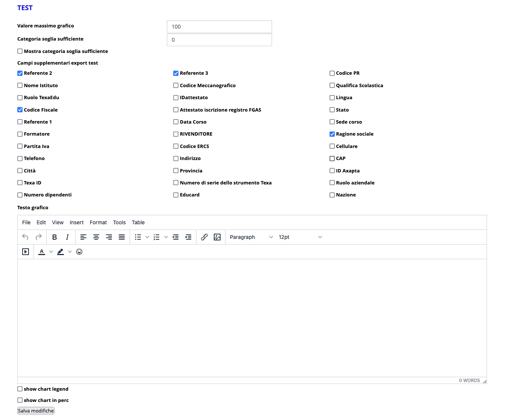Click the Bold formatting icon
508x420 pixels.
click(x=54, y=237)
